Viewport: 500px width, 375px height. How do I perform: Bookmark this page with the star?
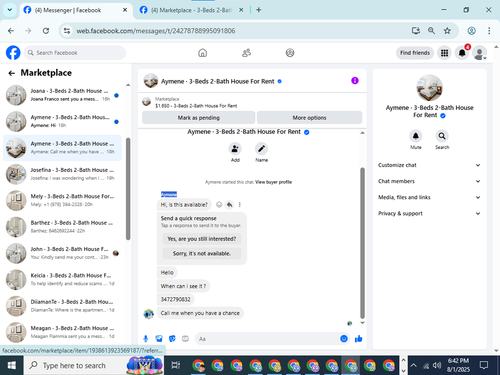pos(447,31)
